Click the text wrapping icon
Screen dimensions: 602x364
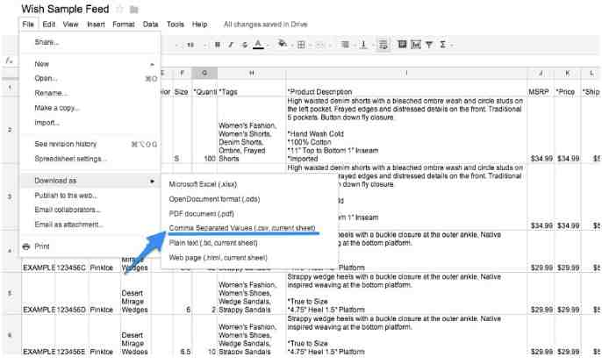tap(383, 45)
